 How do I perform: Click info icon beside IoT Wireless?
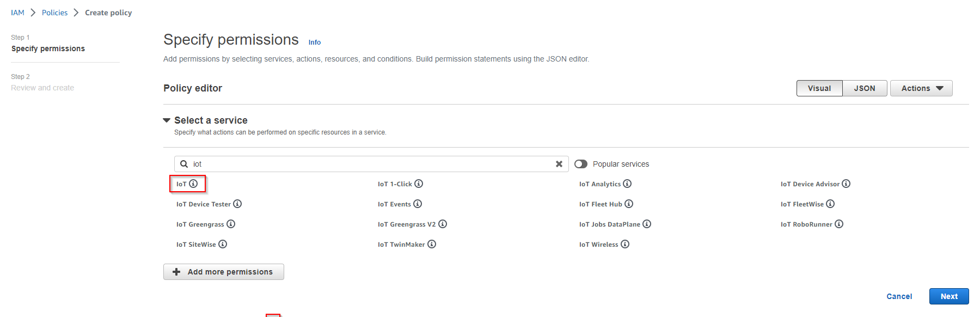[625, 244]
